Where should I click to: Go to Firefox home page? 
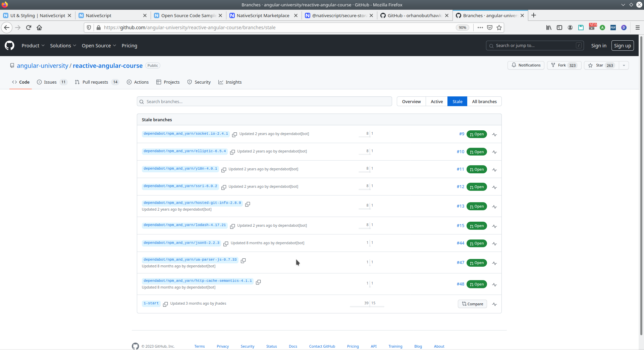point(39,28)
